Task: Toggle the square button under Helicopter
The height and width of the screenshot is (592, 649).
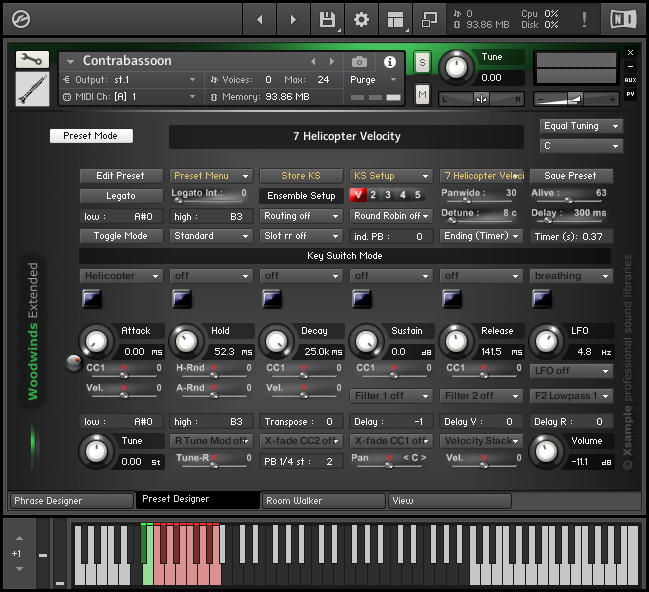Action: coord(91,299)
